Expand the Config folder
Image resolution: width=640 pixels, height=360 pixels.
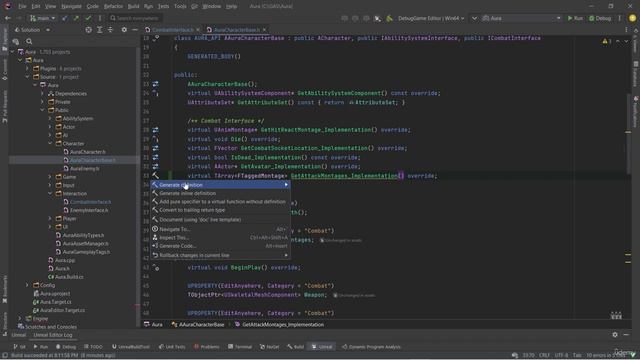coord(27,285)
